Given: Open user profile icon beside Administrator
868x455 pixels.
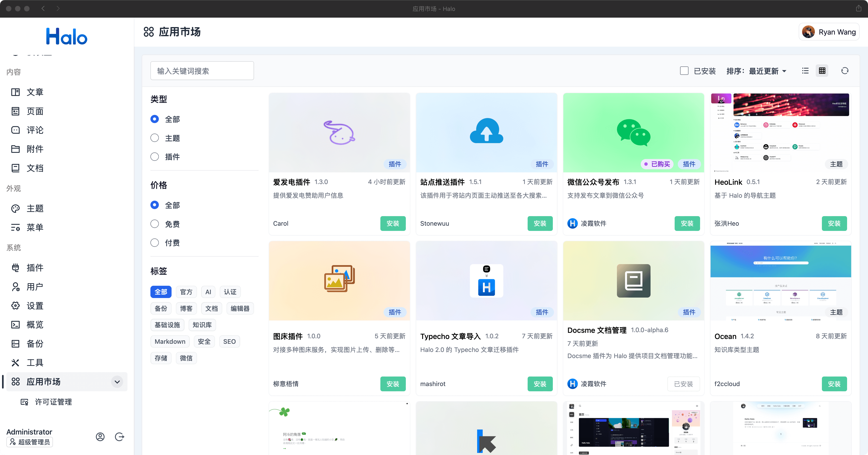Looking at the screenshot, I should [x=100, y=437].
